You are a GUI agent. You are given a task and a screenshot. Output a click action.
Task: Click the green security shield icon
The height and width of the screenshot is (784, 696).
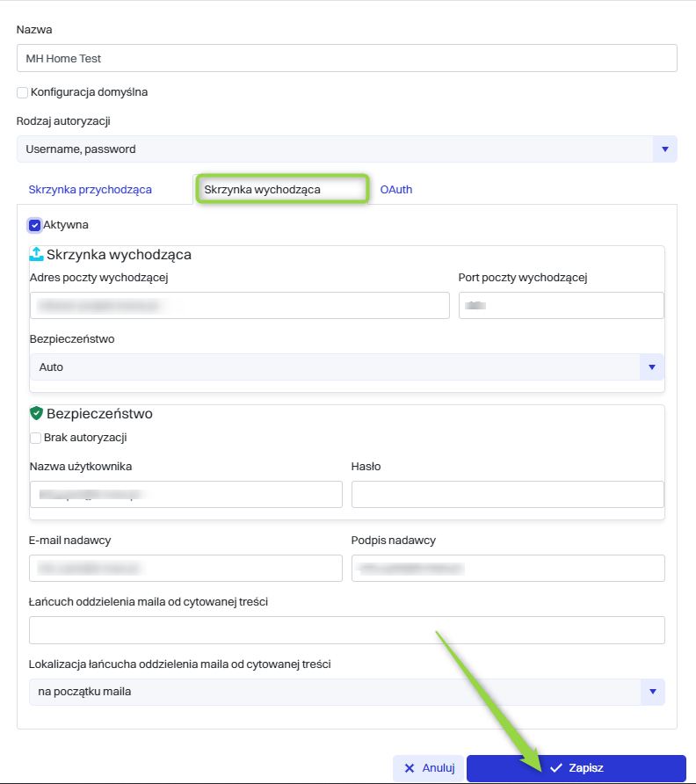(x=36, y=413)
